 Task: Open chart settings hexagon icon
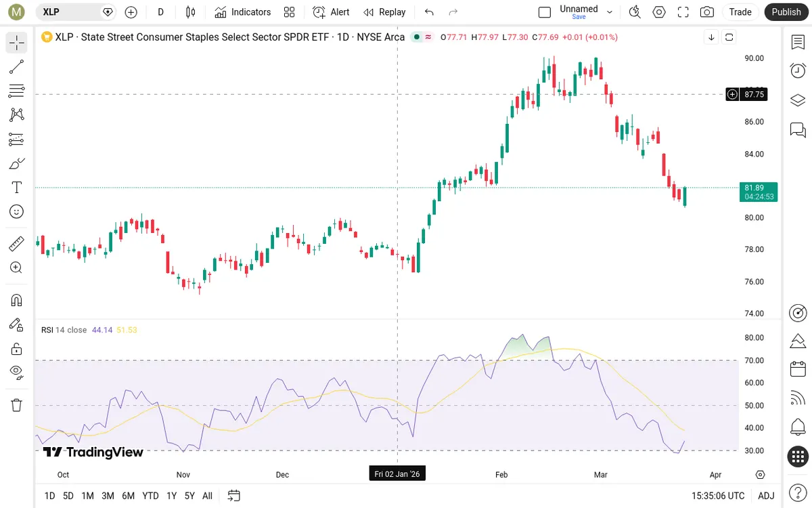[659, 12]
